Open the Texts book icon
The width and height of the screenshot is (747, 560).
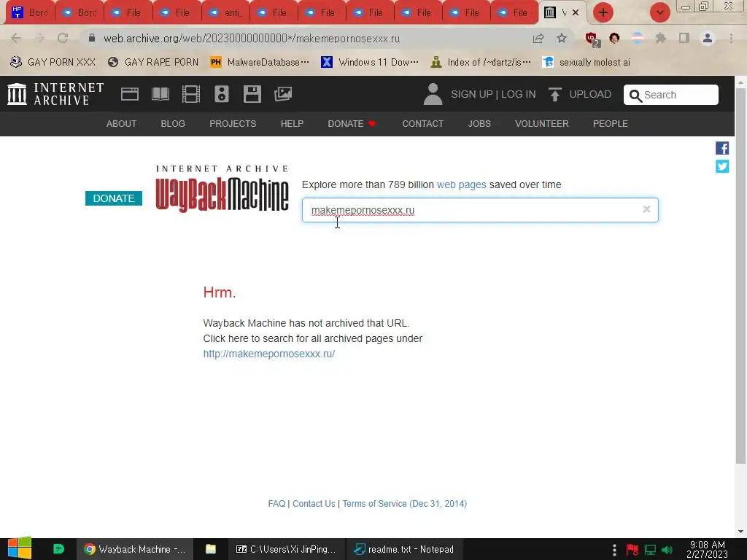160,94
